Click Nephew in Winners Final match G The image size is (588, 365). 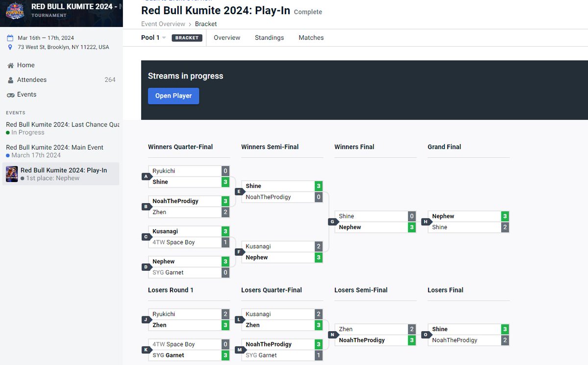pos(350,227)
